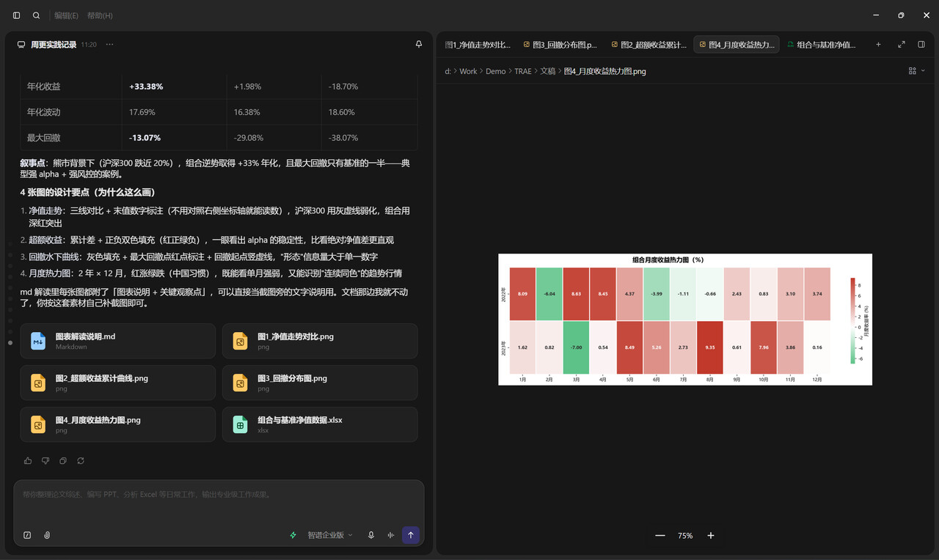Click the audio waveform icon

click(x=391, y=535)
